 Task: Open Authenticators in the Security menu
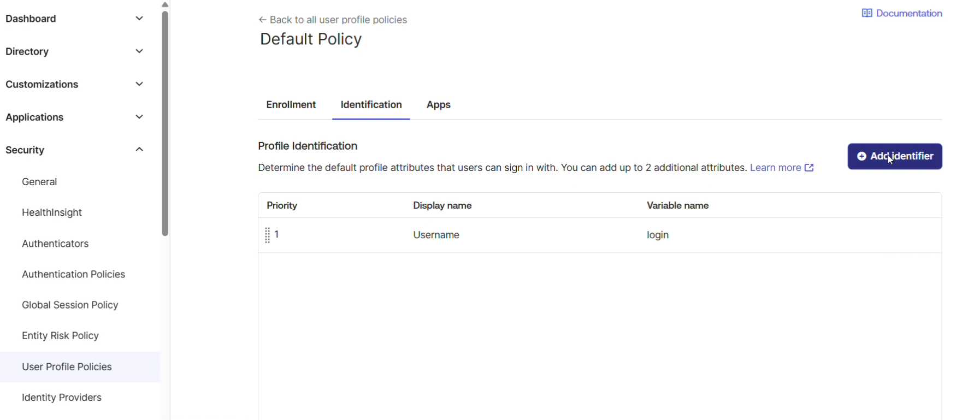pos(55,244)
